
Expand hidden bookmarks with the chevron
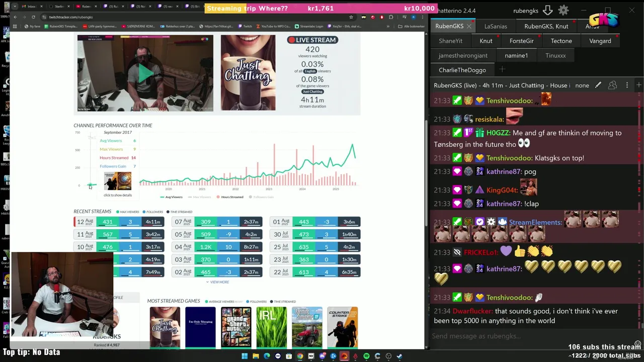(388, 26)
